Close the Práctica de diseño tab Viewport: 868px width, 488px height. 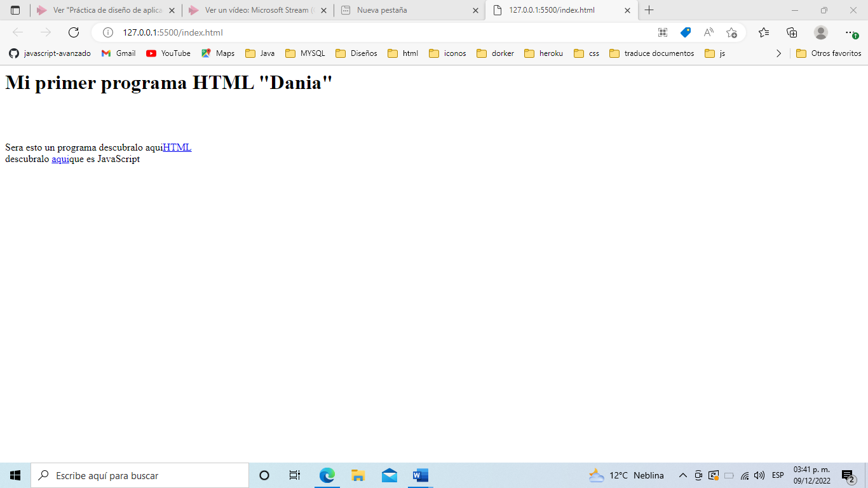point(172,10)
